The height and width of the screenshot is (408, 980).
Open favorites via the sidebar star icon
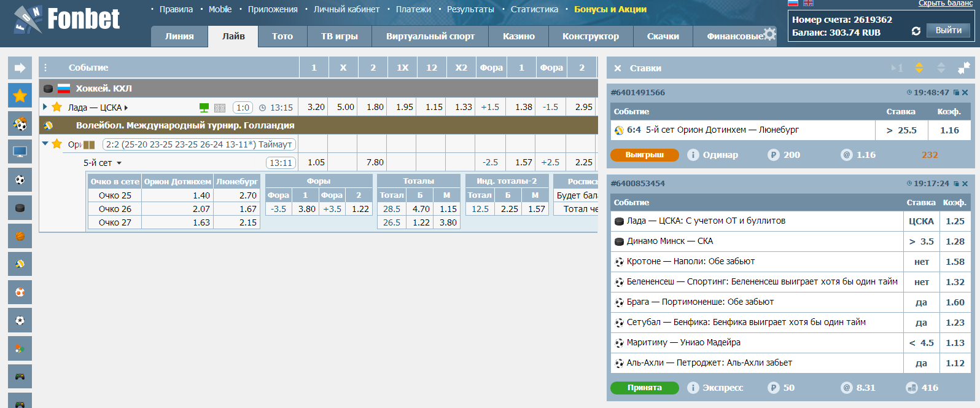(x=20, y=95)
